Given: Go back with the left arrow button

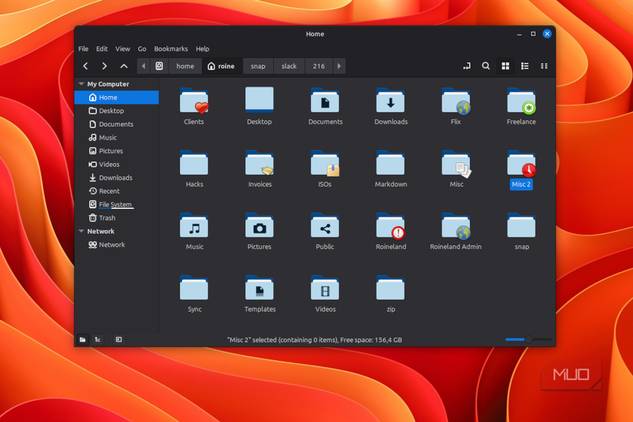Looking at the screenshot, I should pyautogui.click(x=85, y=66).
